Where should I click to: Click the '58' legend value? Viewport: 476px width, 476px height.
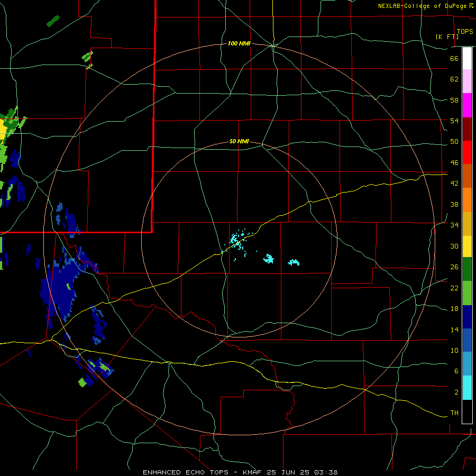coord(454,100)
